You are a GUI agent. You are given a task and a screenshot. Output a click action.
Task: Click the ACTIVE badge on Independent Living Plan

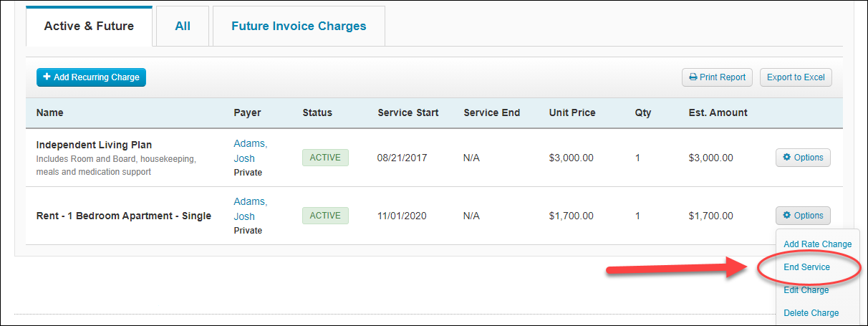click(x=325, y=158)
